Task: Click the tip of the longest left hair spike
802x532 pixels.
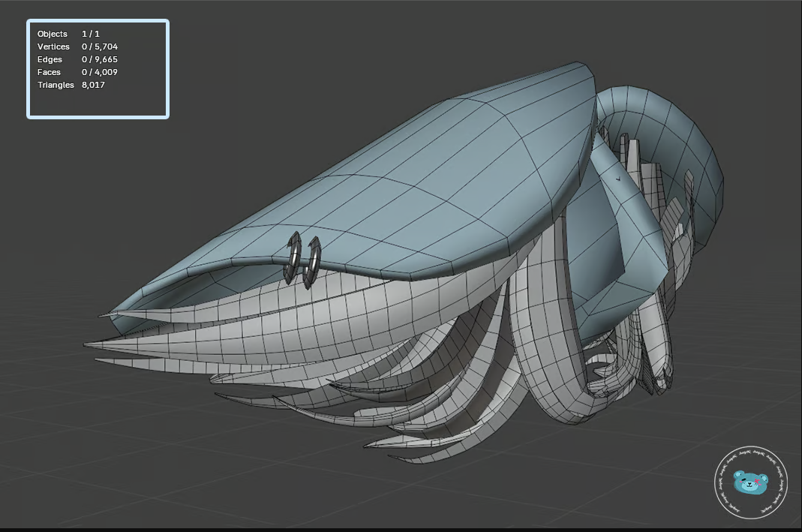Action: click(x=89, y=344)
